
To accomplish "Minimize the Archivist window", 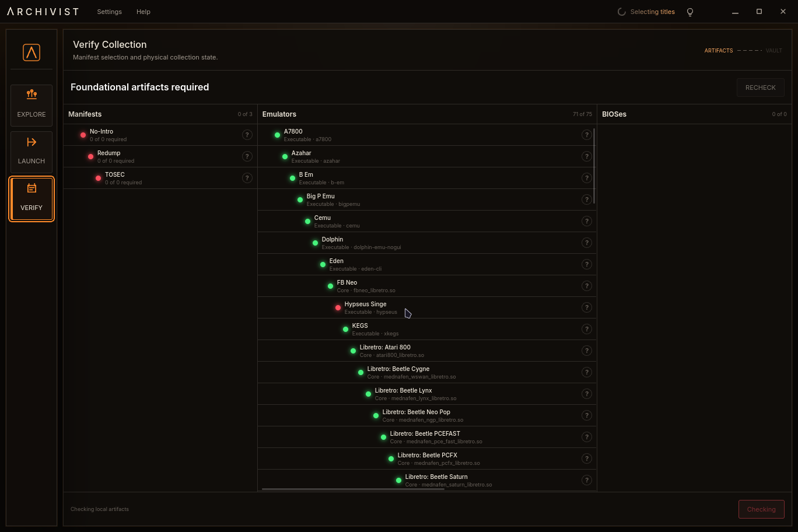I will tap(735, 12).
